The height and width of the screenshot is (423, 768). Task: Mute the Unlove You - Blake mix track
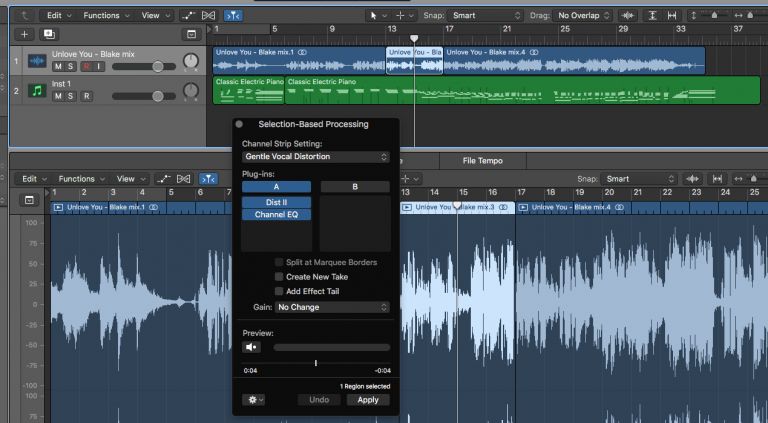pos(58,67)
